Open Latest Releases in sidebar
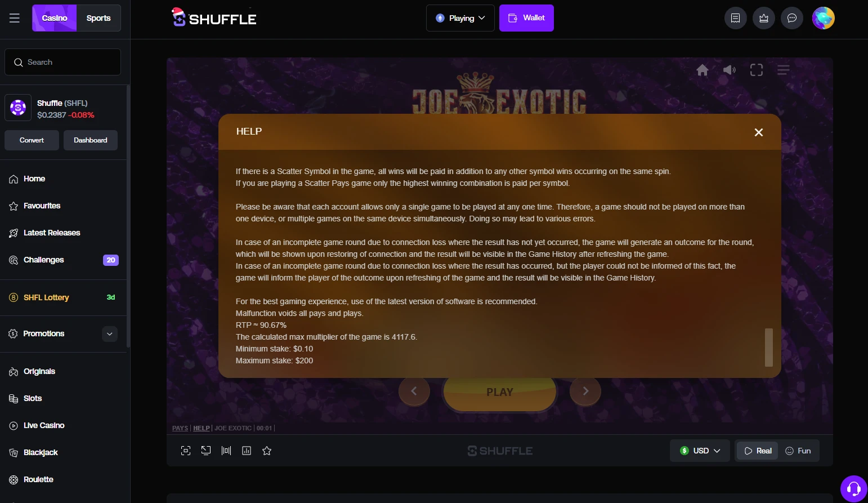868x503 pixels. pos(52,233)
